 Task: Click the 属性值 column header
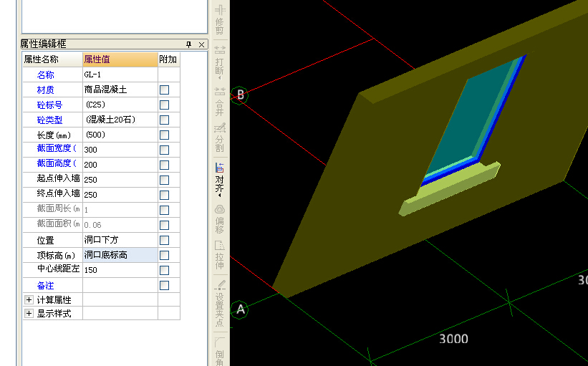click(x=120, y=59)
